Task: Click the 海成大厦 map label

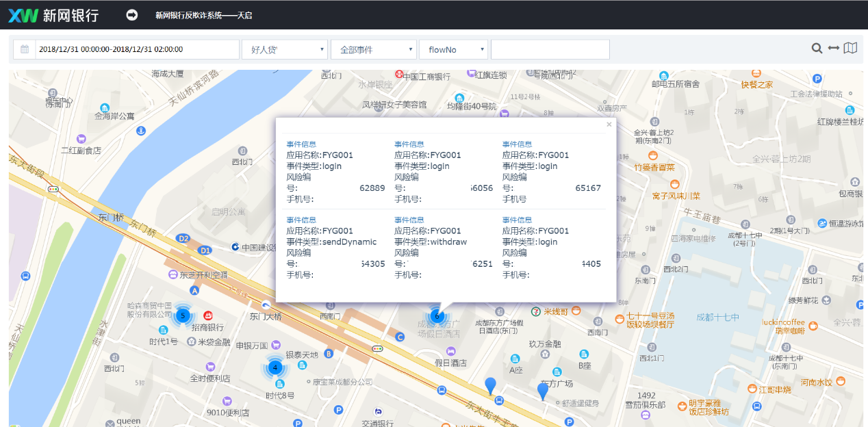Action: 168,73
